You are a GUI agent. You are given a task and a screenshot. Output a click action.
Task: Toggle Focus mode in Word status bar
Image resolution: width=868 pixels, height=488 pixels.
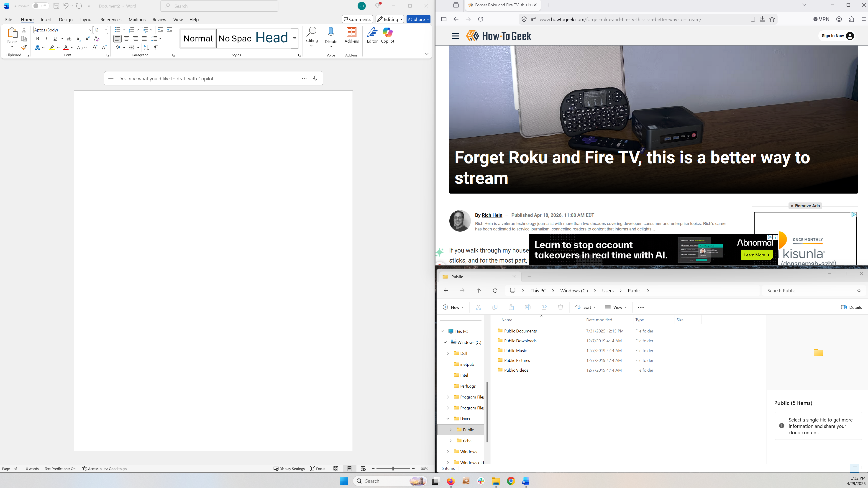coord(318,468)
